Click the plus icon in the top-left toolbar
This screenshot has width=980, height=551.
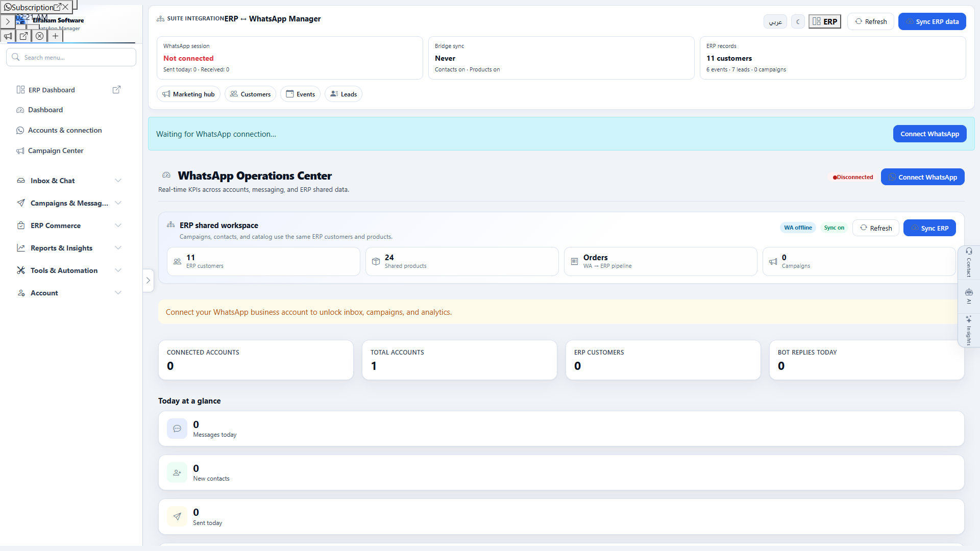[55, 36]
